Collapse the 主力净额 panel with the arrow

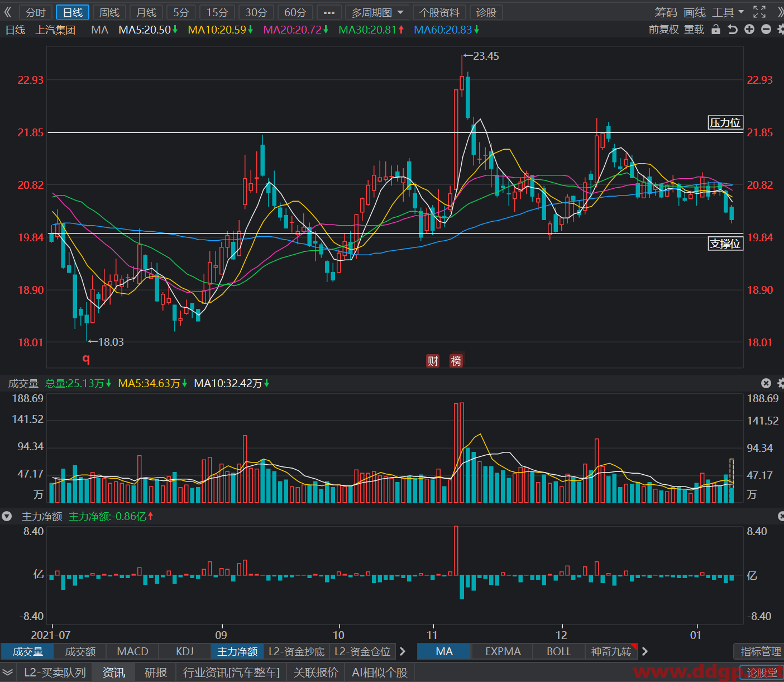coord(7,517)
